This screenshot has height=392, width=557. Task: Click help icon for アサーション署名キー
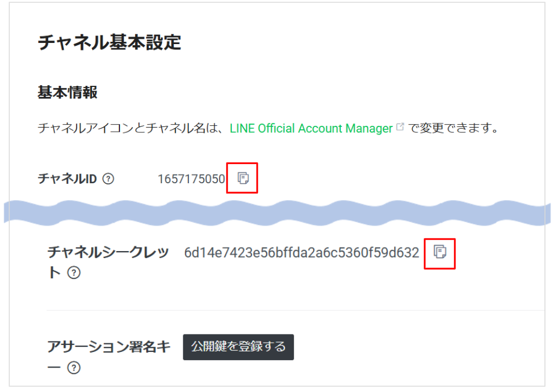tap(74, 368)
